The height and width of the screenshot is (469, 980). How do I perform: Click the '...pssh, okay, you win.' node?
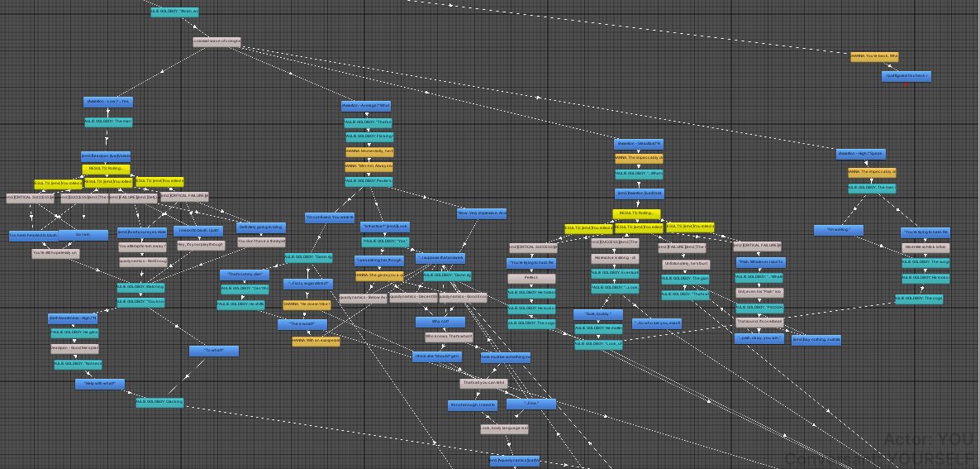[759, 339]
